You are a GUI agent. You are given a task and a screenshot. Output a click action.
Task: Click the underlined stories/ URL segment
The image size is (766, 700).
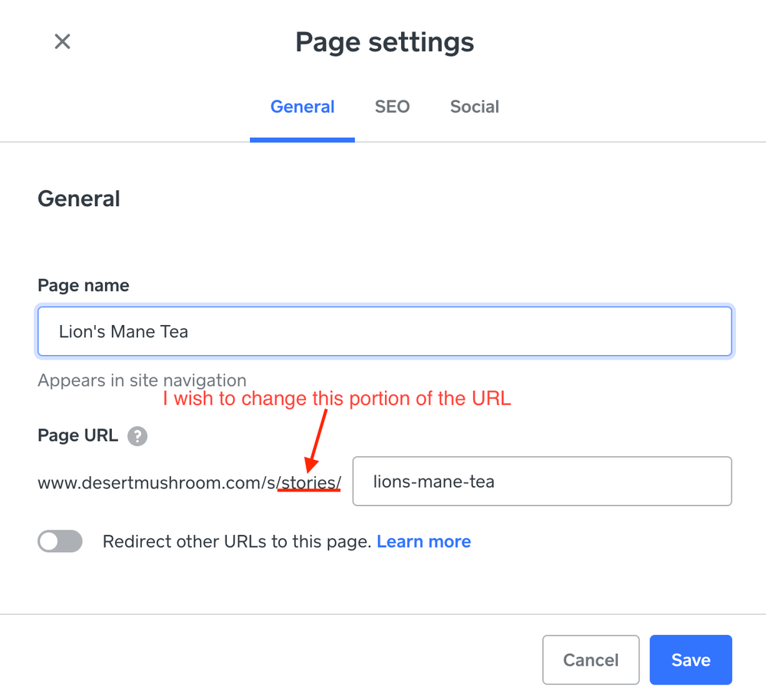tap(311, 483)
